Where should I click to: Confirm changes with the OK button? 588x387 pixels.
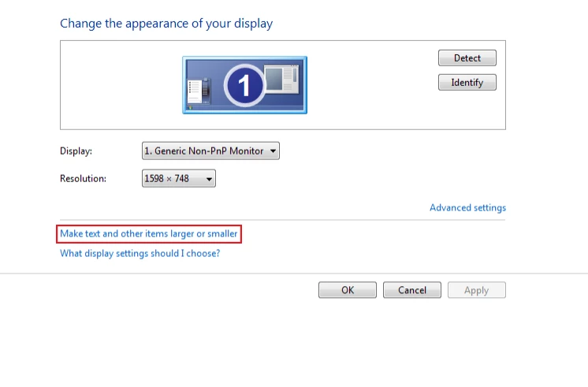pos(348,290)
